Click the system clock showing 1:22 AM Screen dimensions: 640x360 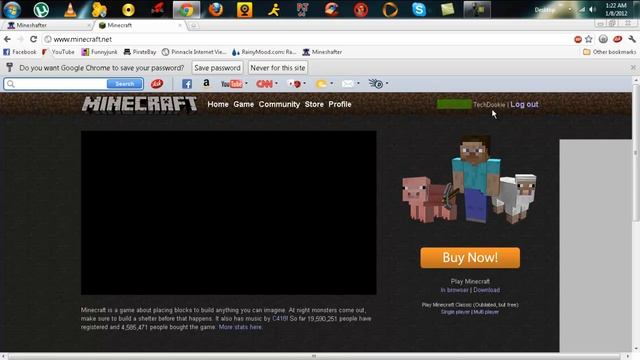click(616, 9)
